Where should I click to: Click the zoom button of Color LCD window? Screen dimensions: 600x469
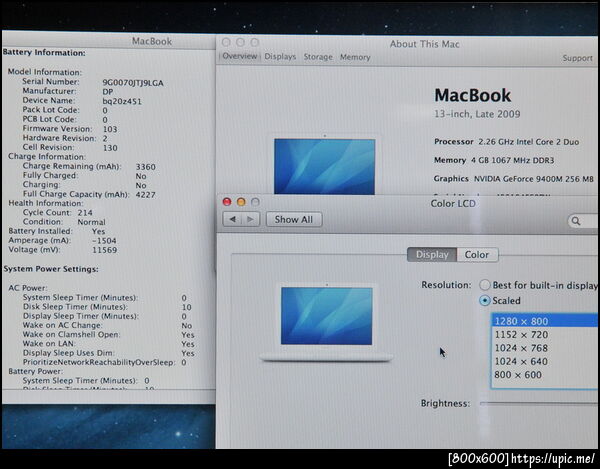pyautogui.click(x=255, y=202)
